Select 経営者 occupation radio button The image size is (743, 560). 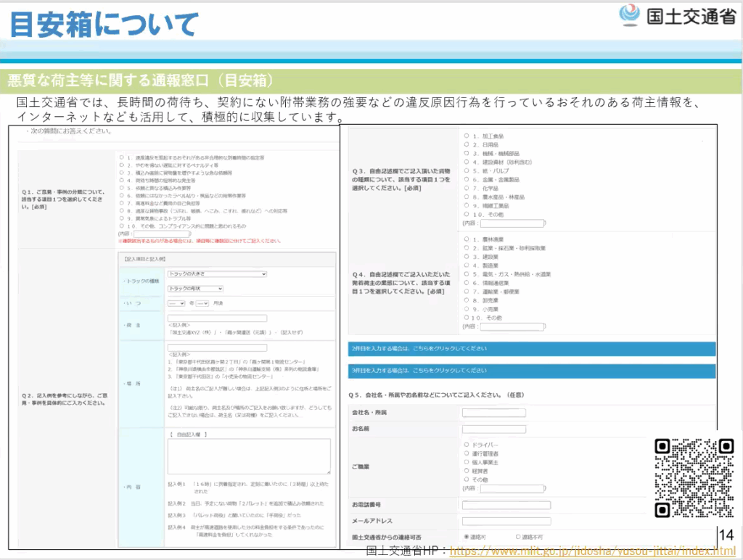pyautogui.click(x=466, y=471)
